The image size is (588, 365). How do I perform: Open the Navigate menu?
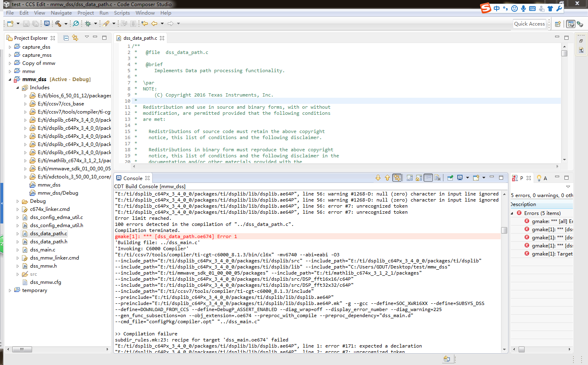click(x=61, y=13)
